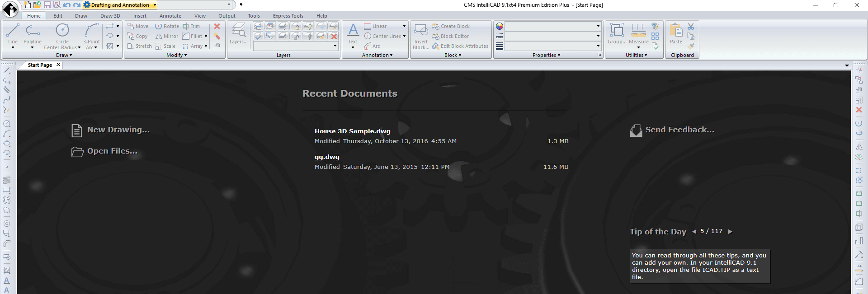Choose the Circle Center-Radius tool
The image size is (868, 294).
tap(62, 36)
